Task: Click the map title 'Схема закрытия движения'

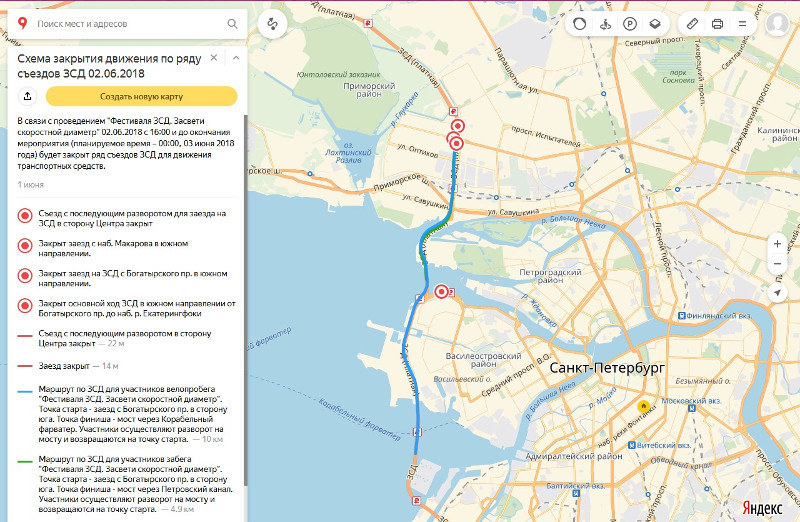Action: coord(109,66)
